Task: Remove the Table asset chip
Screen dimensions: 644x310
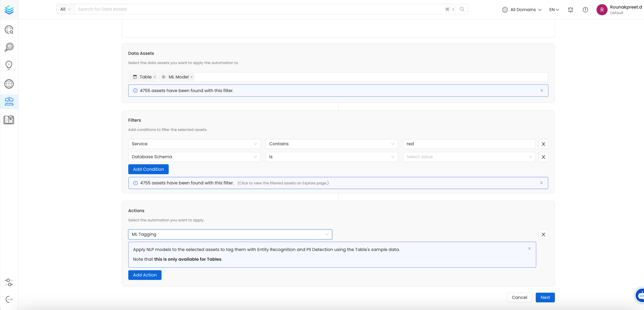Action: (154, 77)
